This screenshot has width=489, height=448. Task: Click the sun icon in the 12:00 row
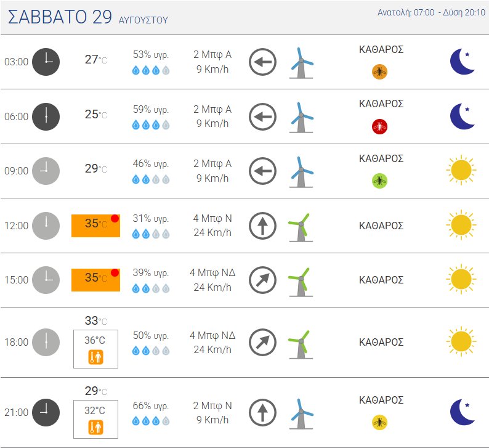461,225
